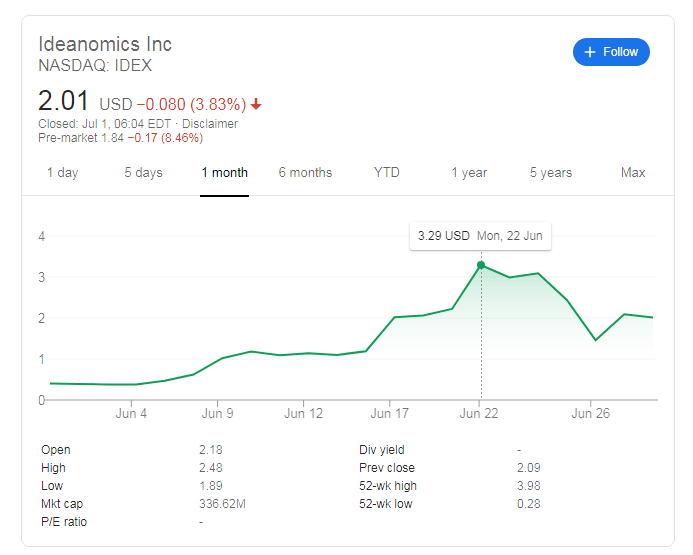Click the Mkt cap value 336.62M
The width and height of the screenshot is (693, 555).
pos(222,504)
